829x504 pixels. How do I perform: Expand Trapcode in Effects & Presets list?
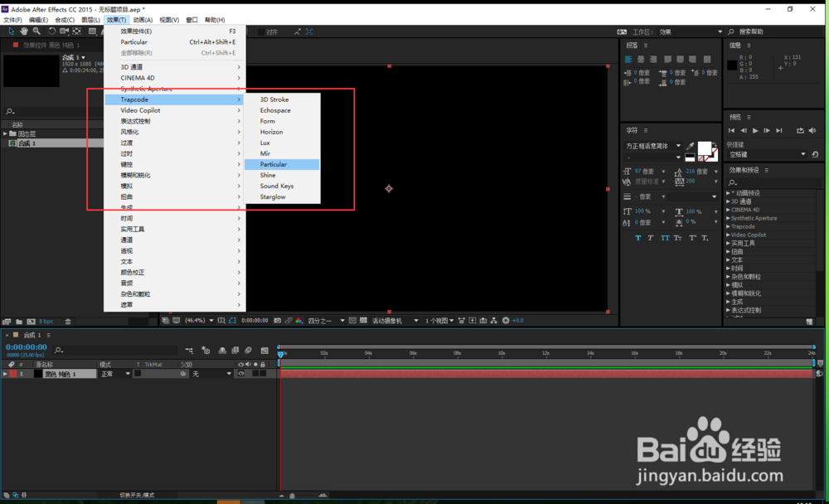point(728,226)
